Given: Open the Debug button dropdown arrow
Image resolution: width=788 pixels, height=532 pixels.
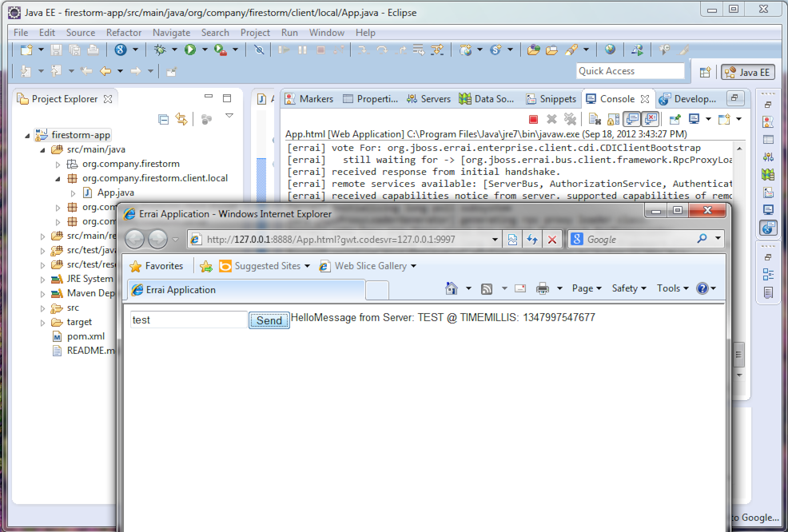Looking at the screenshot, I should pyautogui.click(x=174, y=50).
